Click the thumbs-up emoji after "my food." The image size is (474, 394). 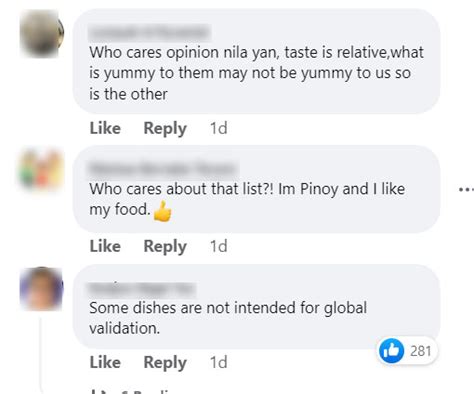pyautogui.click(x=162, y=211)
